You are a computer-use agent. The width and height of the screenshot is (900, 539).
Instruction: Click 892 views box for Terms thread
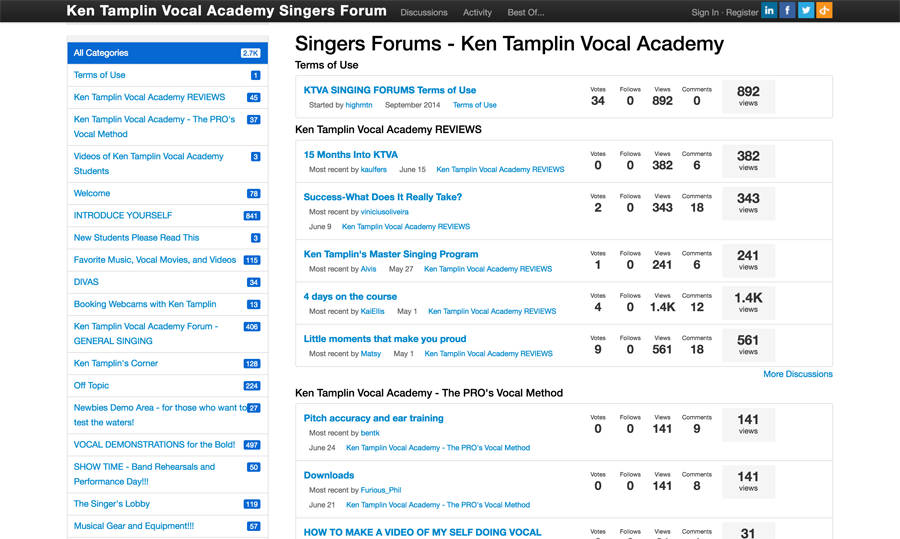pyautogui.click(x=748, y=96)
